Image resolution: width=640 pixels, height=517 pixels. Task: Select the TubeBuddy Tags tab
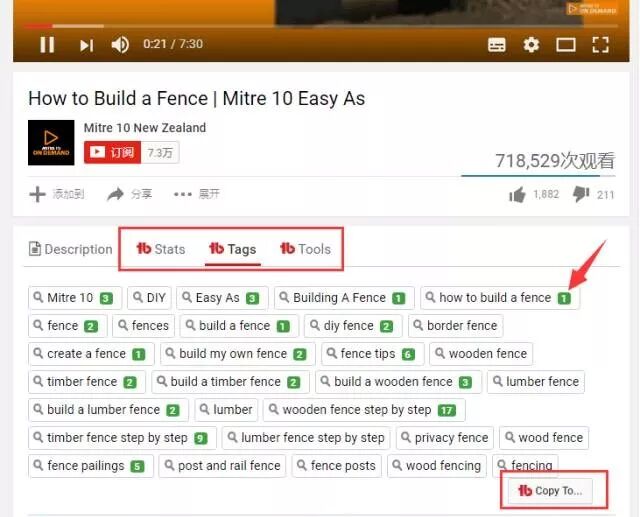233,249
